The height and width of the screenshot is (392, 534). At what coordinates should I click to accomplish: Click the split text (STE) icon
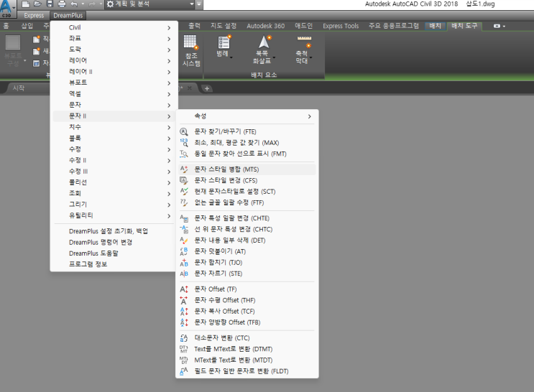coord(184,274)
